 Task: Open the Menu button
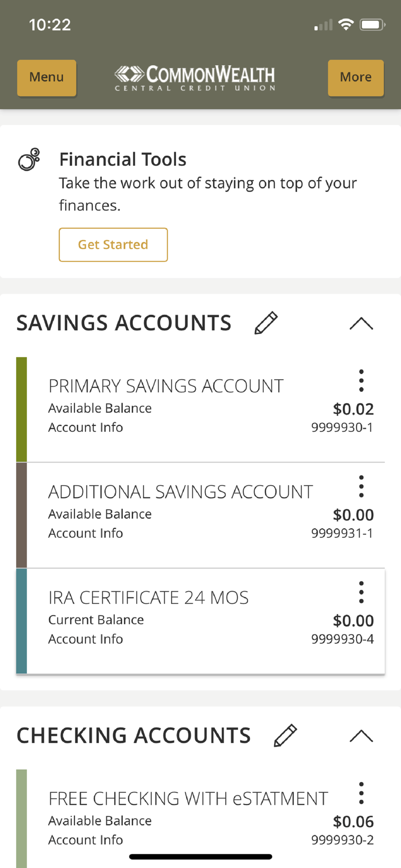[x=46, y=78]
